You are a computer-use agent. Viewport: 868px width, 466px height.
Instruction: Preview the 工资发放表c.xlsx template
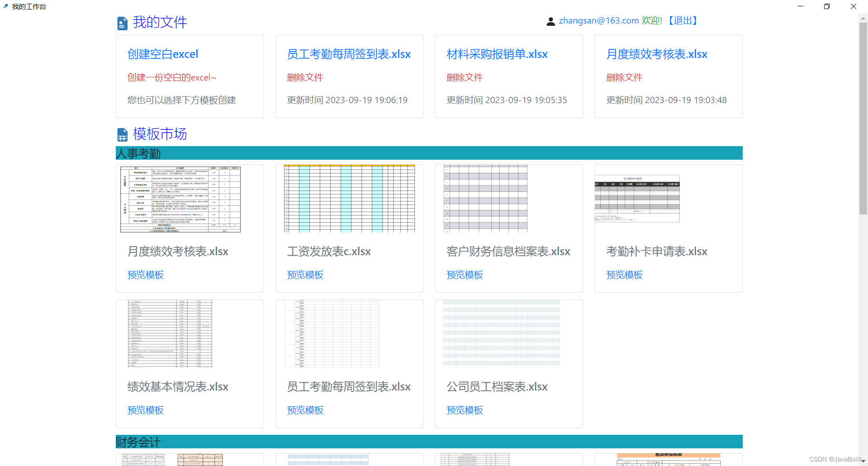[x=305, y=275]
